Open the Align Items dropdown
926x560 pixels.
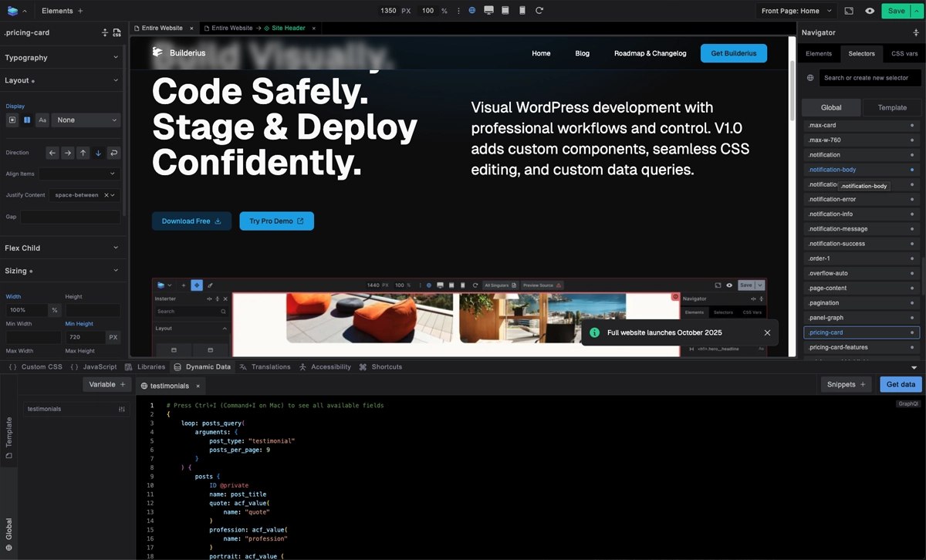coord(79,174)
